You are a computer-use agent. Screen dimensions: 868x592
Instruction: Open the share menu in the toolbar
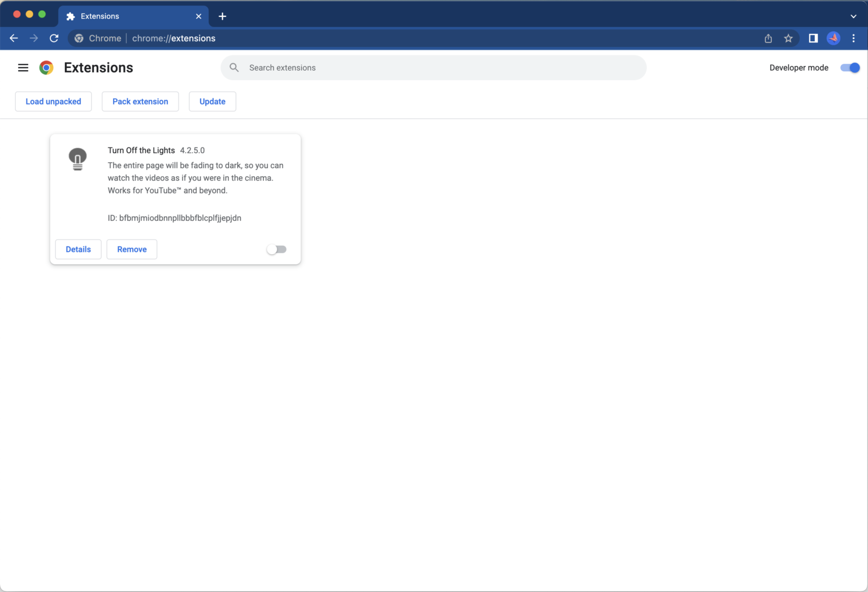click(768, 38)
